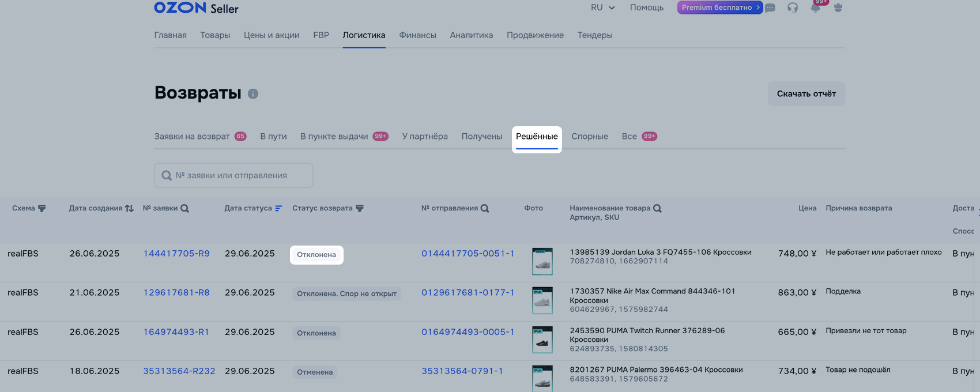View Nike Air Max Command product photo
The width and height of the screenshot is (980, 392).
pos(542,300)
